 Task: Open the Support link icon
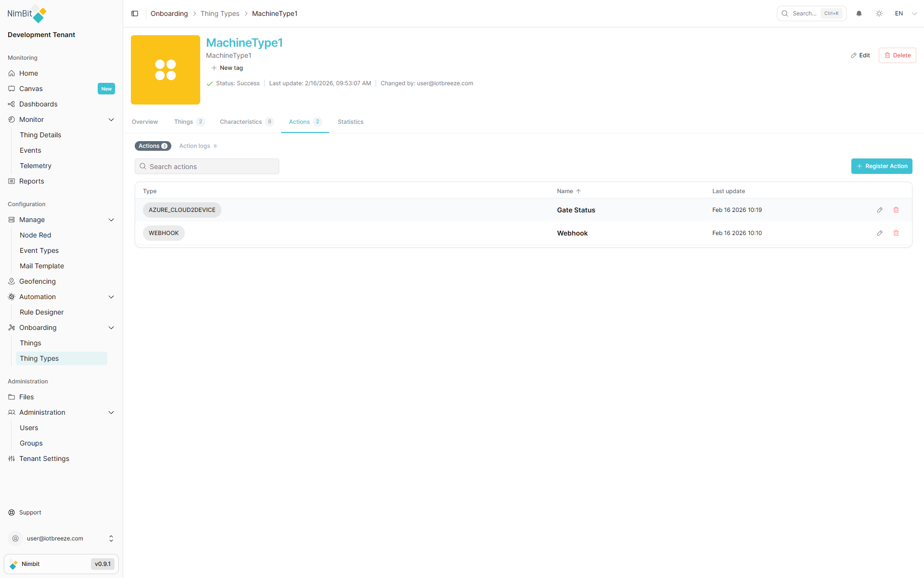coord(12,512)
